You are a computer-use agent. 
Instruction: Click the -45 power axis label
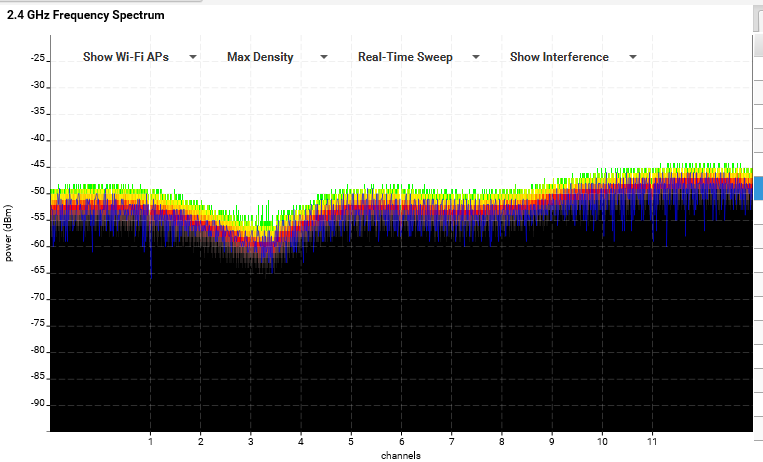[x=37, y=165]
